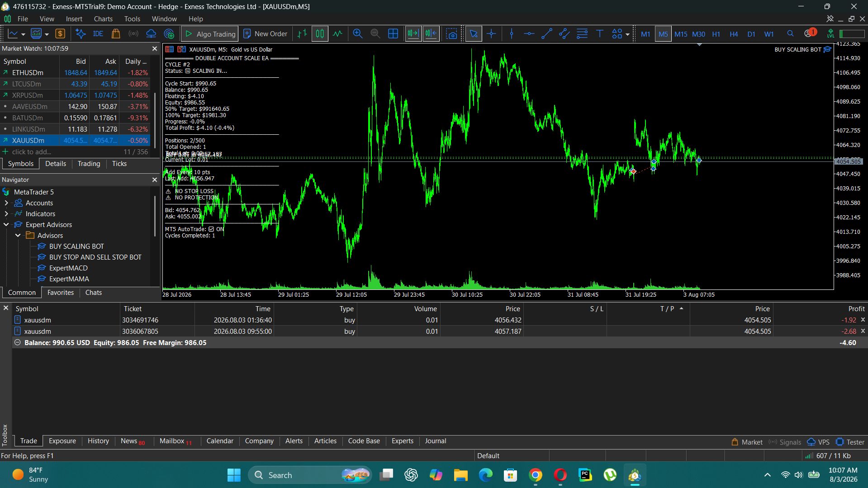Switch to the History tab in Toolbox
868x488 pixels.
point(98,441)
